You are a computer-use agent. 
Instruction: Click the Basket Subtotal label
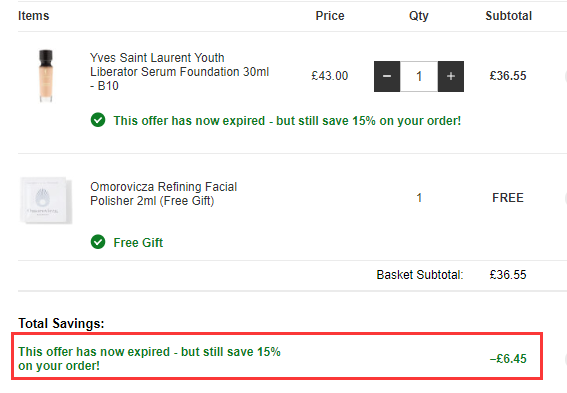click(x=420, y=275)
